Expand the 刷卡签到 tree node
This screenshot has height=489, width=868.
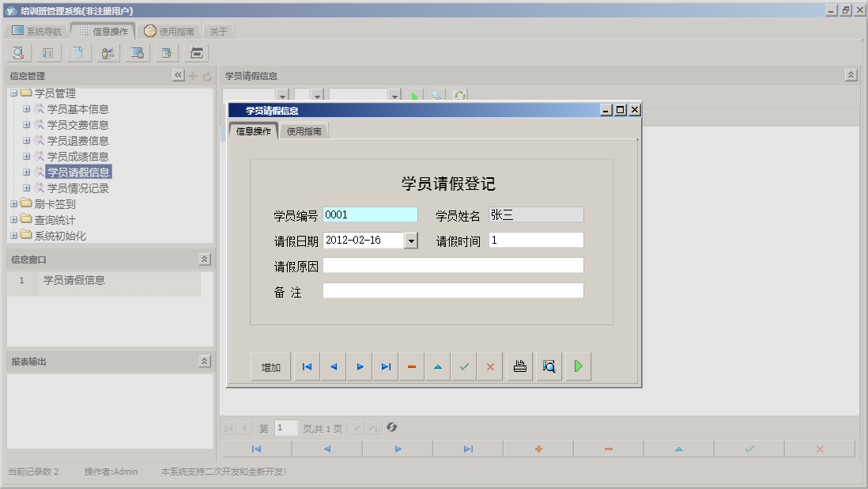14,204
